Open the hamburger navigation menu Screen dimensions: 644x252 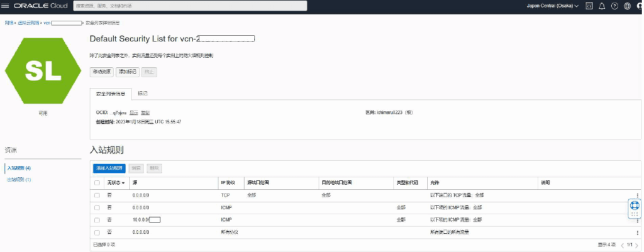coord(6,6)
